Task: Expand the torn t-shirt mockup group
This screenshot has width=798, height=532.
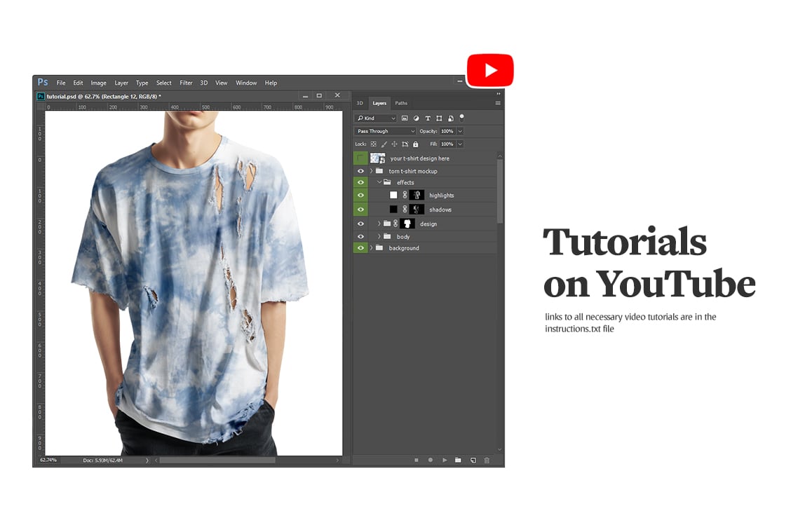Action: 370,170
